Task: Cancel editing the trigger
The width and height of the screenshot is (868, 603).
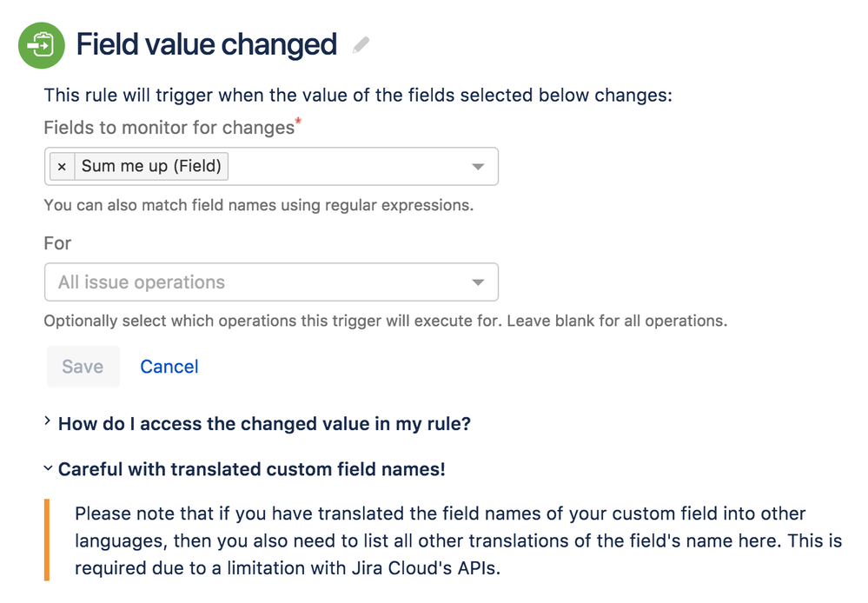Action: [x=169, y=367]
